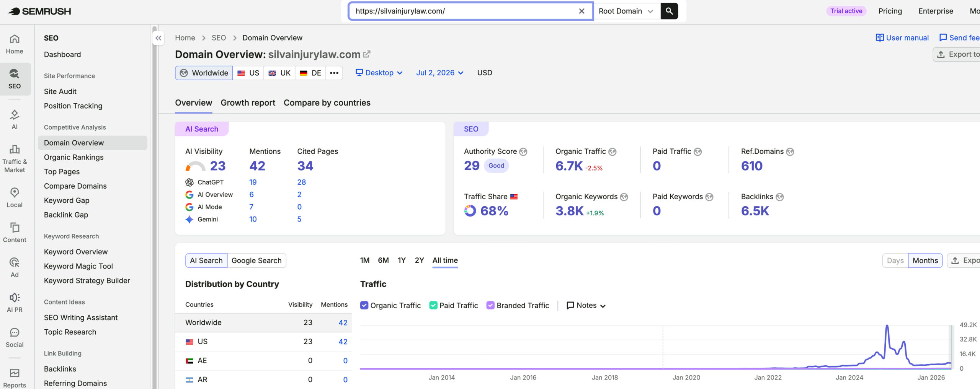Open the Overview tab

pyautogui.click(x=193, y=103)
